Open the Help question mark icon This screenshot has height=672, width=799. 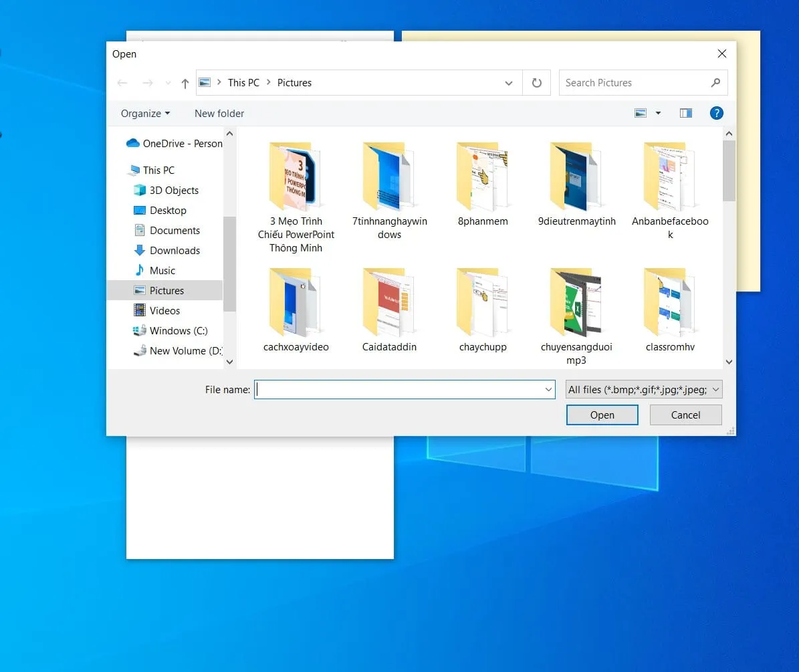716,113
